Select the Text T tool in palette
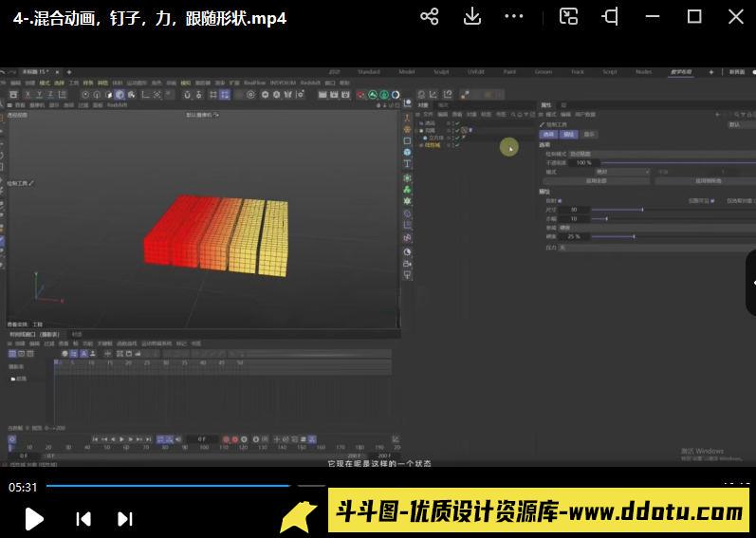This screenshot has height=538, width=756. (408, 164)
